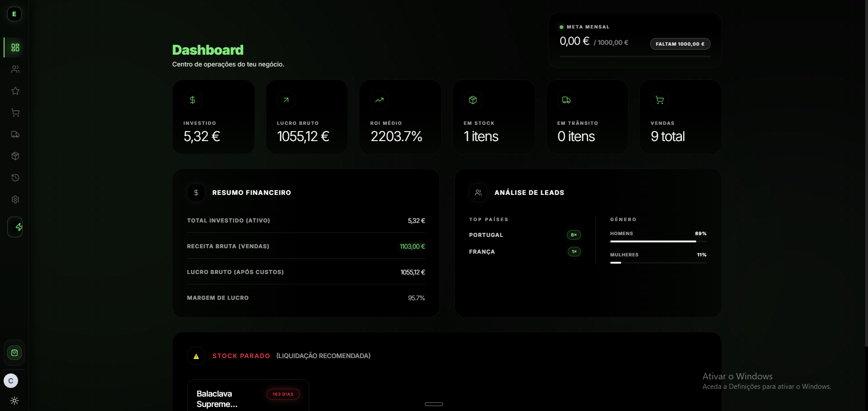Open the star favorites sidebar icon
The width and height of the screenshot is (868, 411).
pos(15,91)
